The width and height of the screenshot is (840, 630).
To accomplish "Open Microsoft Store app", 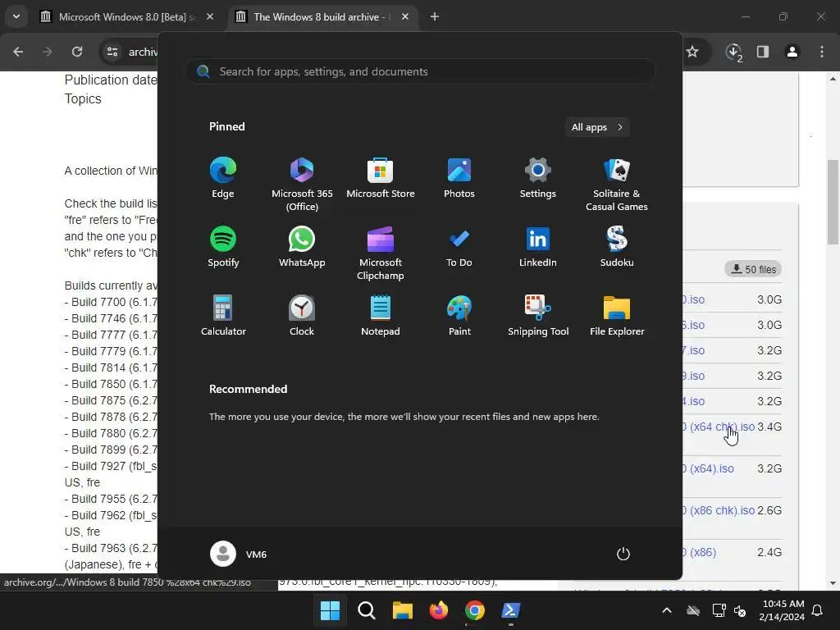I will [x=381, y=178].
